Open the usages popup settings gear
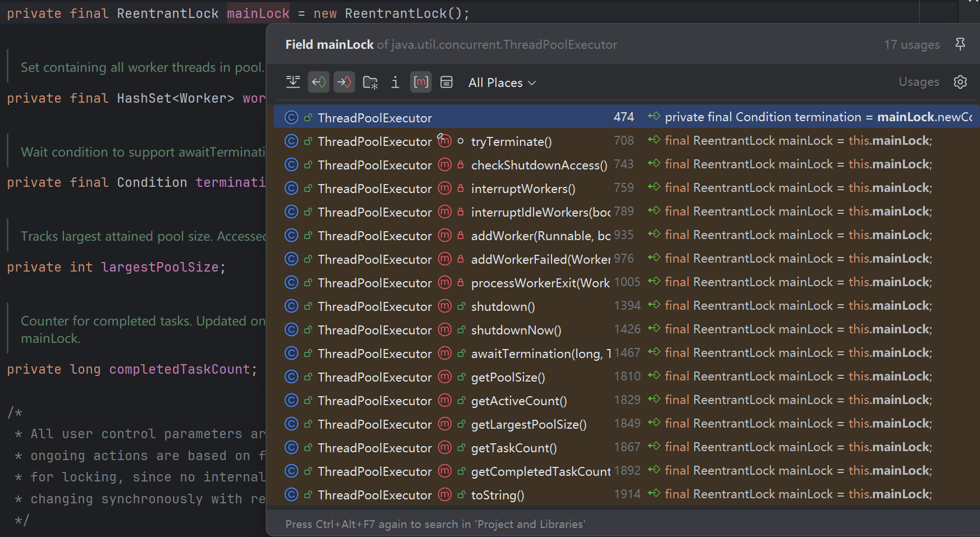 [x=960, y=82]
